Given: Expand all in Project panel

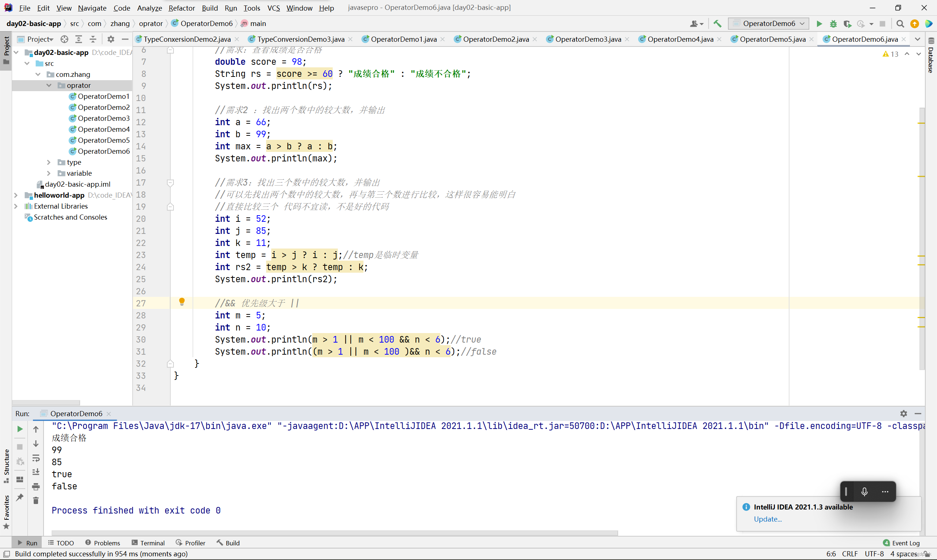Looking at the screenshot, I should click(78, 39).
